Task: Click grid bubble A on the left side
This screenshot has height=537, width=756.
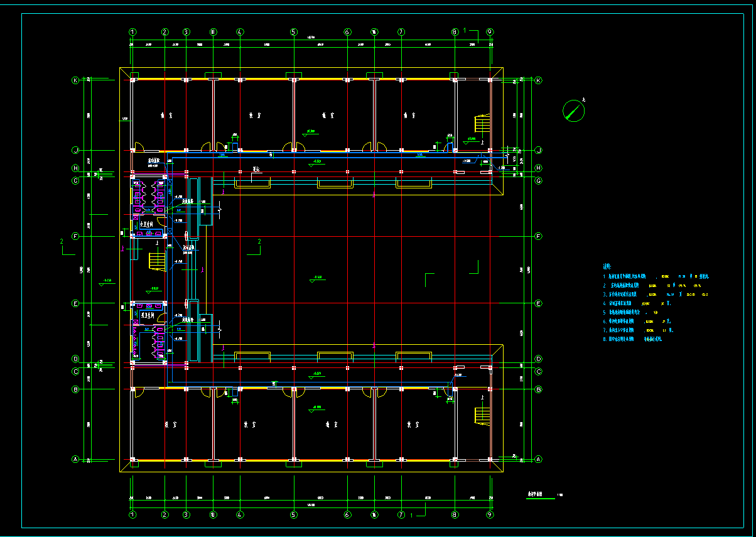Action: tap(75, 460)
